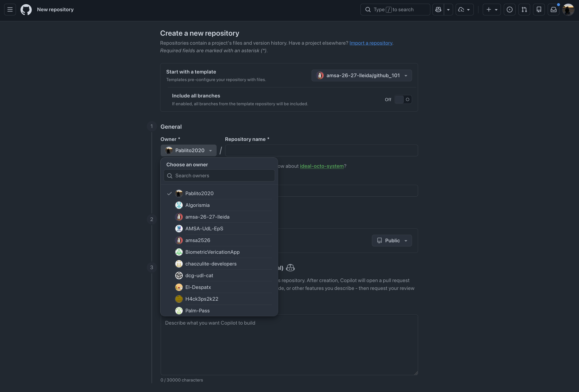Open the template dropdown amsa-26-27-lleida/github_101

pos(361,75)
